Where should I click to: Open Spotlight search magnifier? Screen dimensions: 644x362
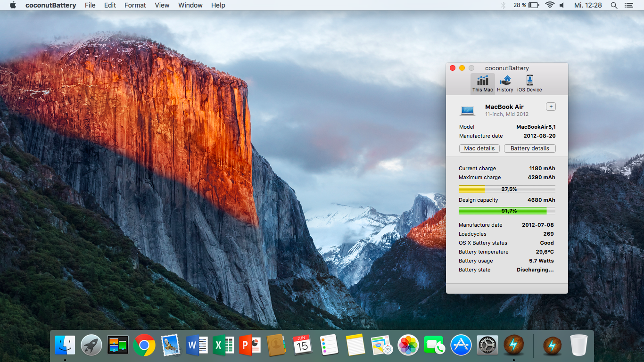point(614,5)
